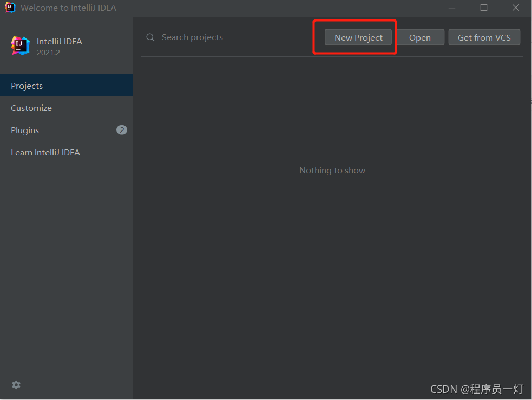532x400 pixels.
Task: Click the Plugins update count badge
Action: pos(121,130)
